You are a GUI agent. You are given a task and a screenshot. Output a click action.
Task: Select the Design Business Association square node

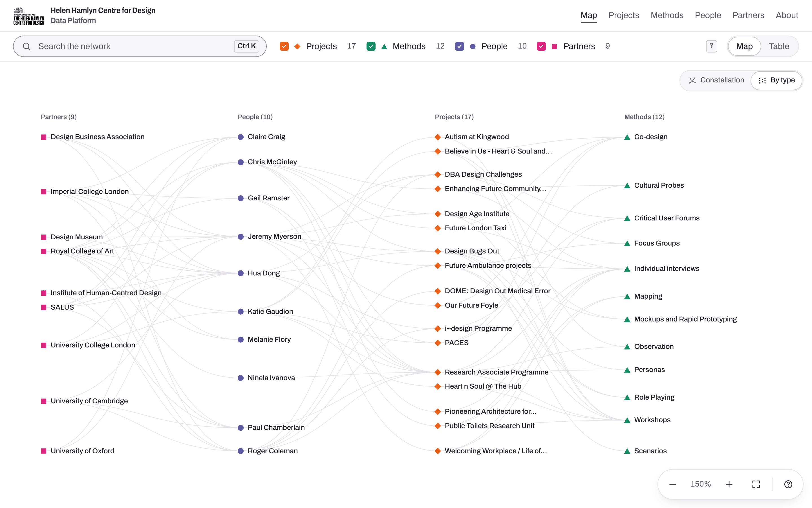[x=44, y=137]
